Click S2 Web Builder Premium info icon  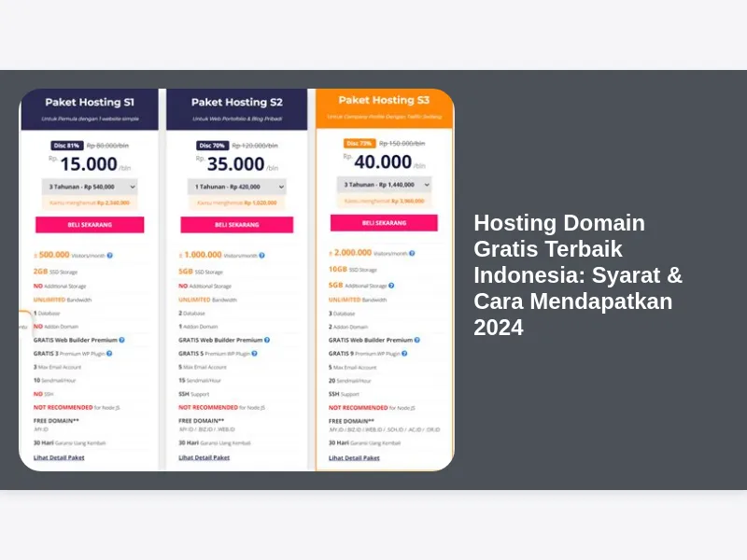(x=267, y=340)
